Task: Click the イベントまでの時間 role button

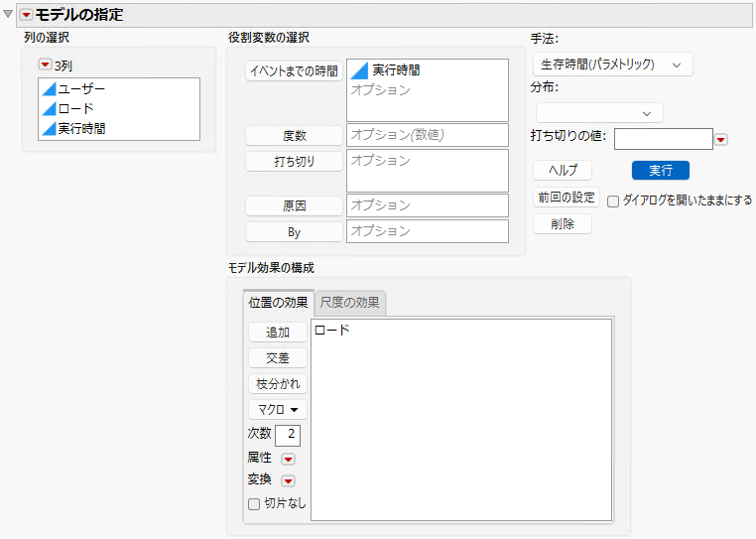Action: [x=294, y=71]
